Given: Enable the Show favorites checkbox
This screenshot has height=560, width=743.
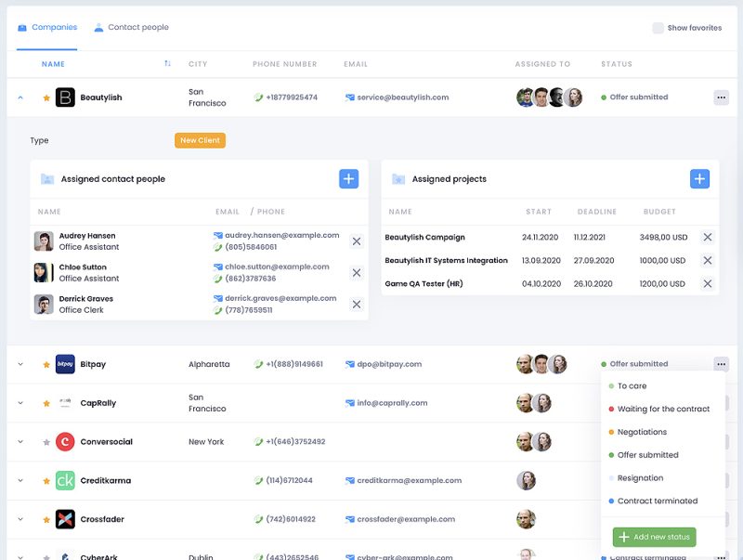Looking at the screenshot, I should pyautogui.click(x=658, y=28).
